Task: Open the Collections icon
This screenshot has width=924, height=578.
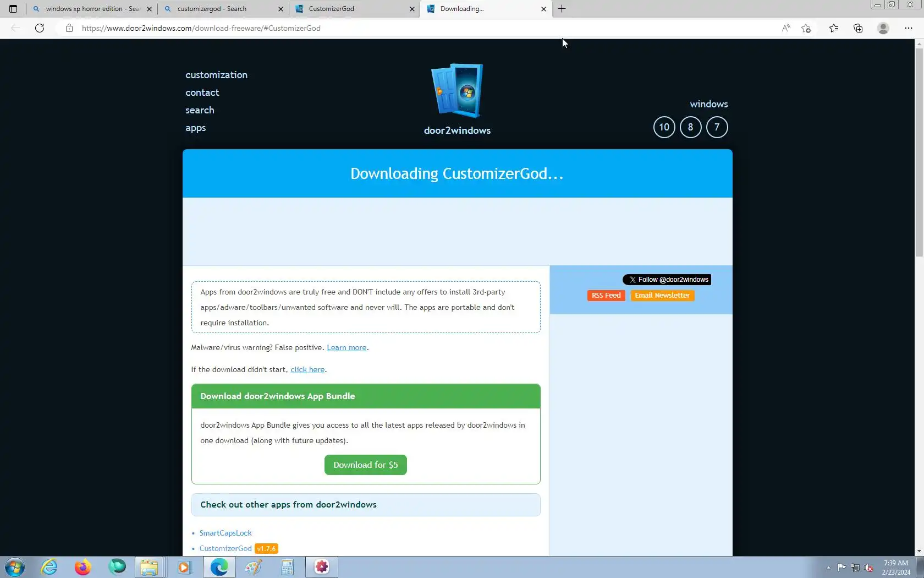Action: pos(858,28)
